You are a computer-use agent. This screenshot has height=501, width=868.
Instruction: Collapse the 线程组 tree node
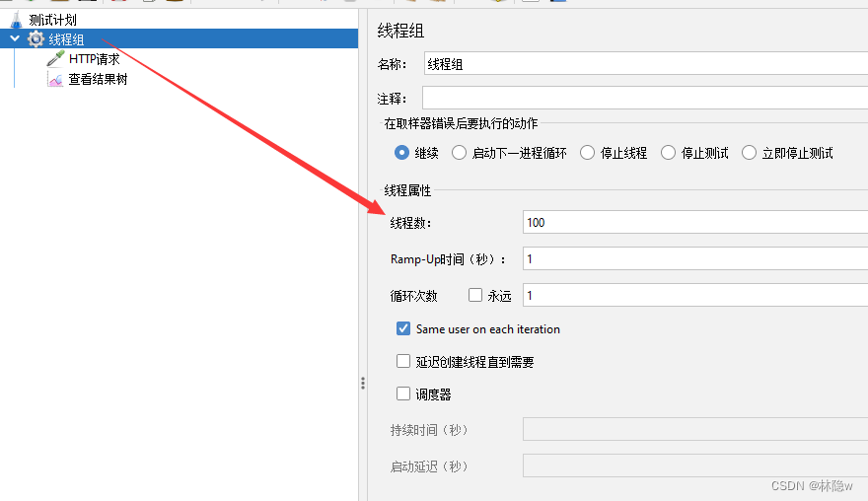tap(15, 38)
